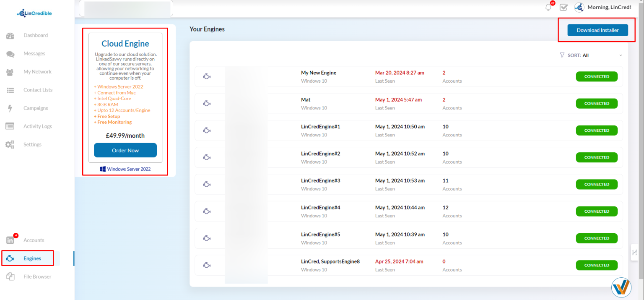Click CONNECTED button for Mat engine
This screenshot has width=644, height=300.
click(597, 104)
